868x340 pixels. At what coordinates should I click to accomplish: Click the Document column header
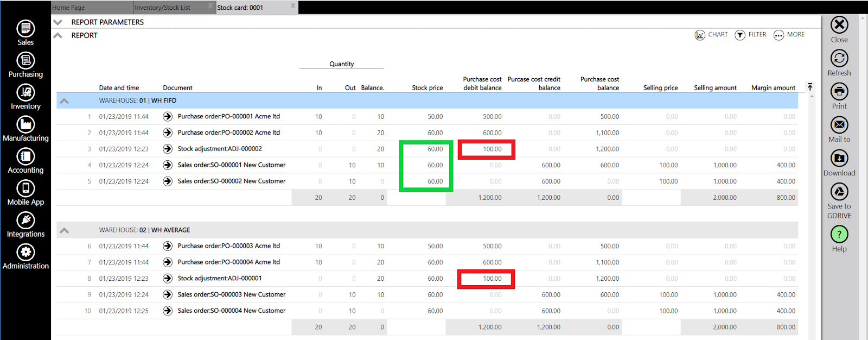177,88
